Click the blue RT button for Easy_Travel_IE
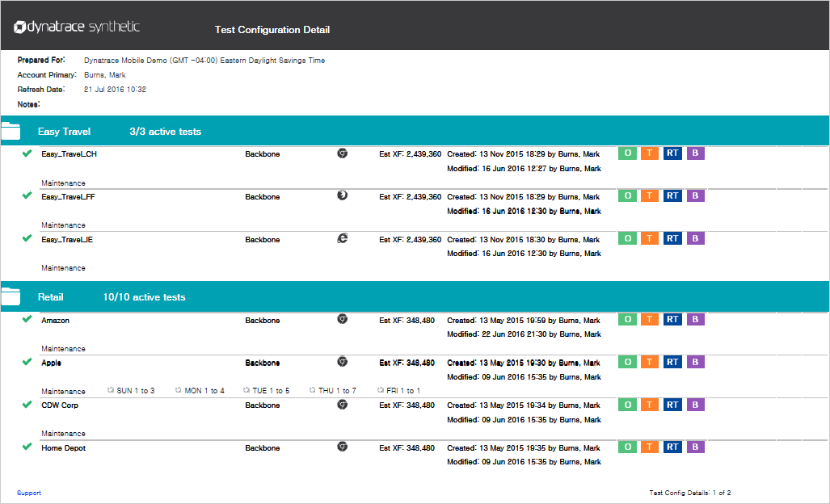This screenshot has width=830, height=504. click(672, 238)
